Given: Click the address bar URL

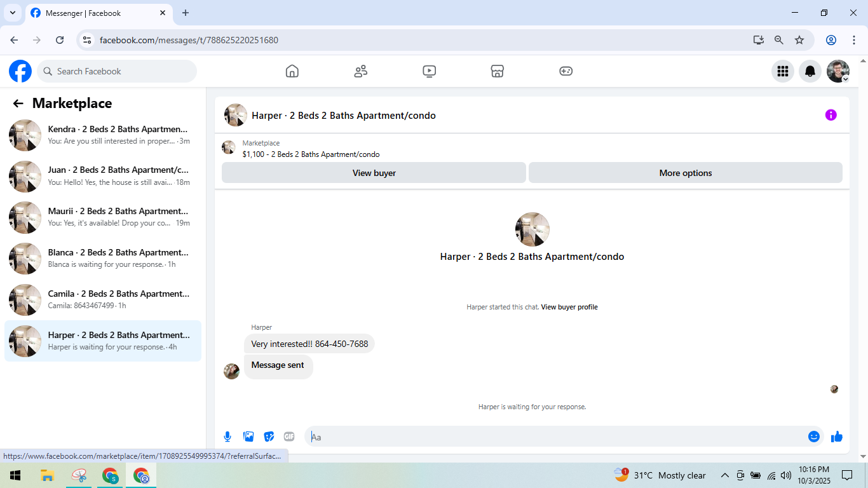Looking at the screenshot, I should click(189, 40).
